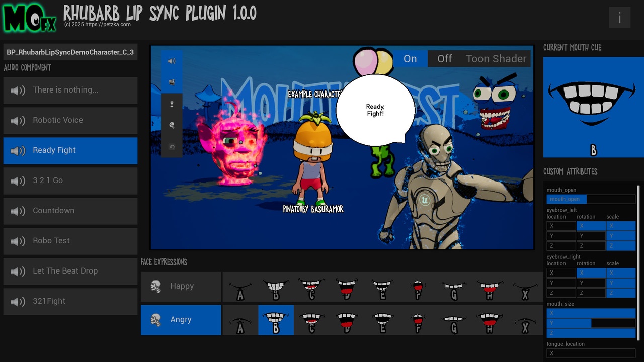
Task: Play the Robo Test audio
Action: pos(70,241)
